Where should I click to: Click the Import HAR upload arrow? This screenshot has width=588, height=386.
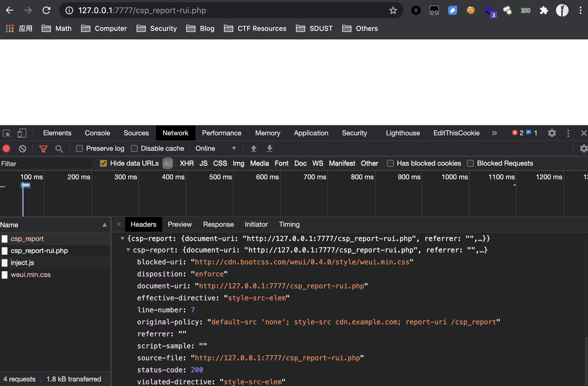[253, 148]
